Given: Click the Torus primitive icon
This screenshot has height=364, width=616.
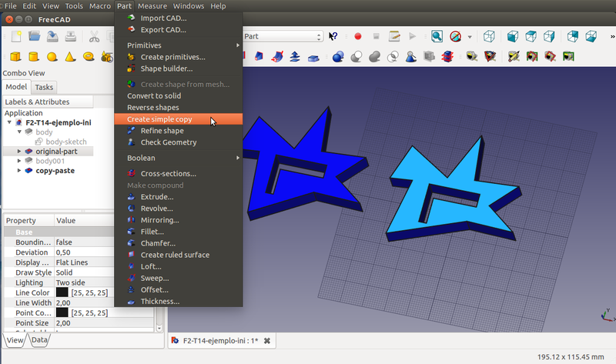Looking at the screenshot, I should point(89,56).
